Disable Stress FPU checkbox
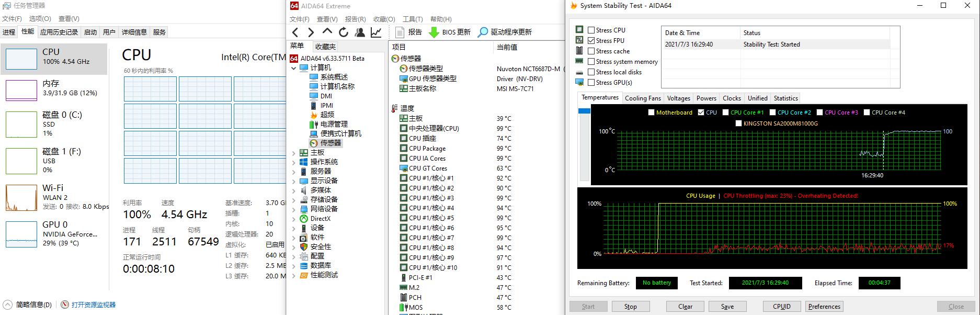 click(x=591, y=41)
